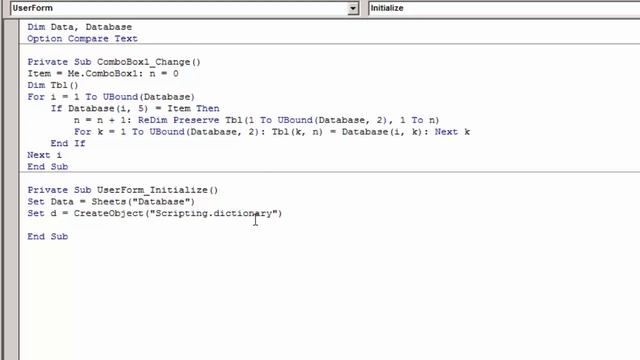Click the 'For k = 1 To UBound' line
This screenshot has height=360, width=640.
[x=272, y=132]
